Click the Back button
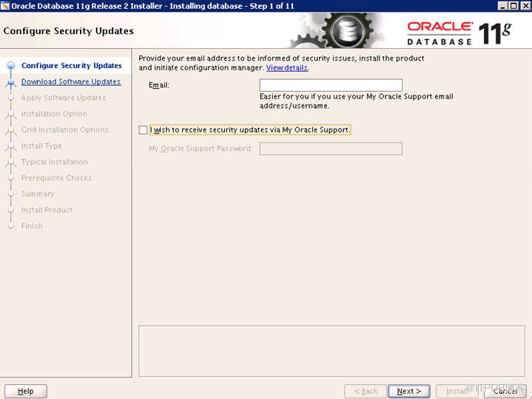This screenshot has height=399, width=532. [x=366, y=391]
